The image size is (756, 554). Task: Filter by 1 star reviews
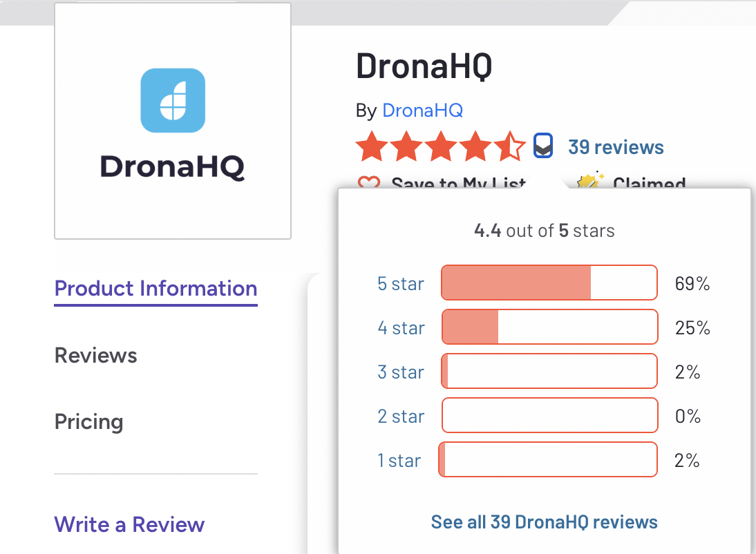(x=399, y=460)
